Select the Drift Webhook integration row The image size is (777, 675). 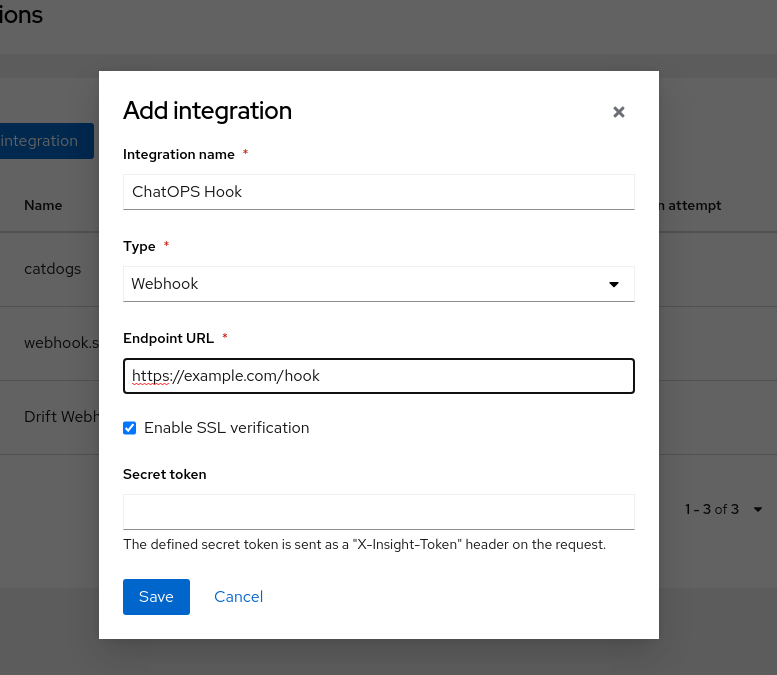[60, 417]
